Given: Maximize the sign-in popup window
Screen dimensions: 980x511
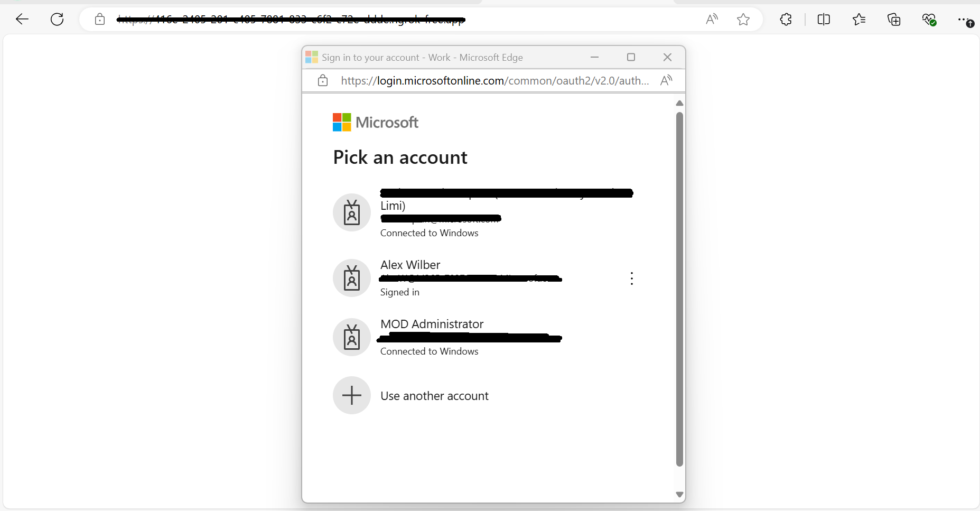Looking at the screenshot, I should pos(631,57).
